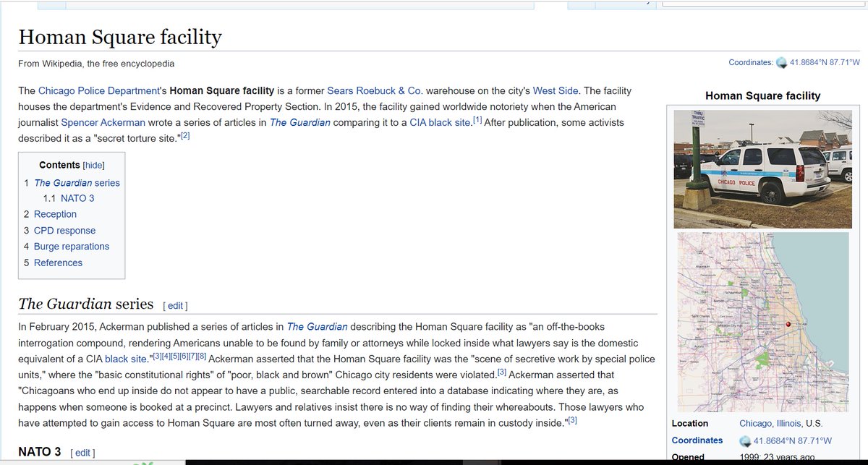The height and width of the screenshot is (465, 868).
Task: Navigate to Reception in contents
Action: pyautogui.click(x=55, y=214)
